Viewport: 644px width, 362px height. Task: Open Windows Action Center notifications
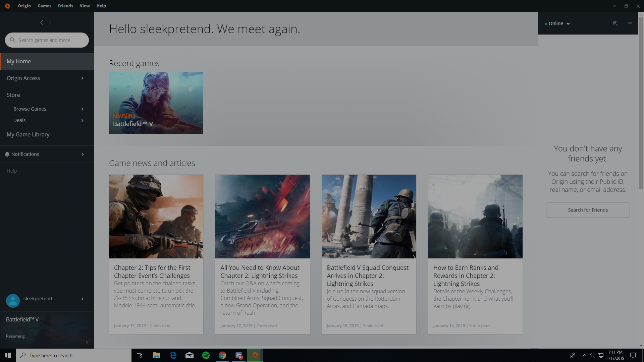tap(633, 355)
